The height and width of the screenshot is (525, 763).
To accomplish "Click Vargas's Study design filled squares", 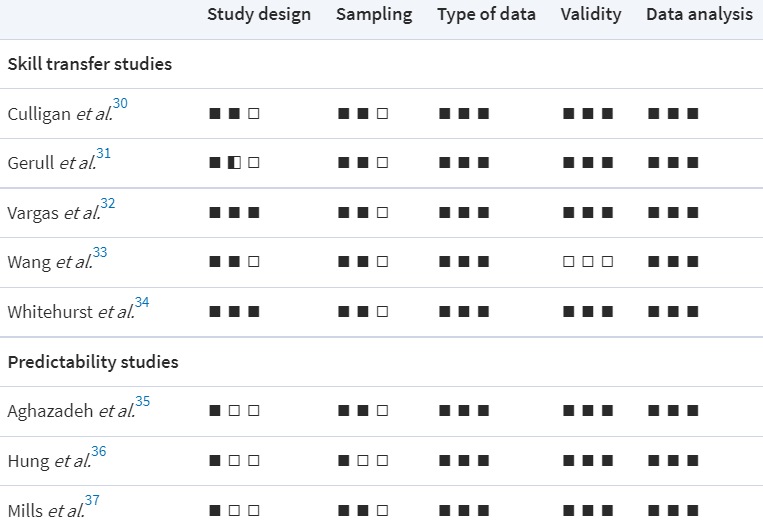I will pos(234,213).
